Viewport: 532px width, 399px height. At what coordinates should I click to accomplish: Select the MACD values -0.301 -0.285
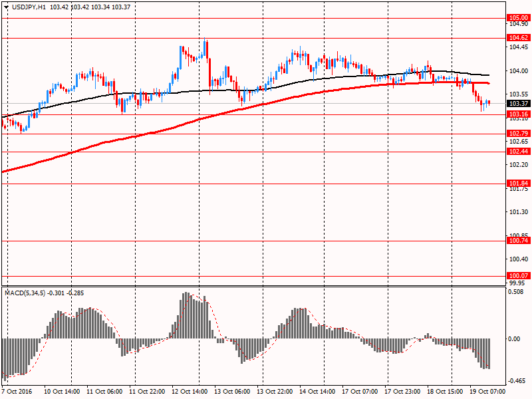tap(65, 293)
